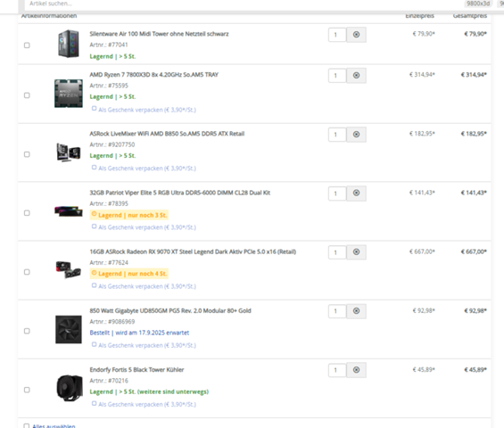Open the 850 Watt Gigabyte UD850GM product page
This screenshot has width=504, height=428.
170,310
